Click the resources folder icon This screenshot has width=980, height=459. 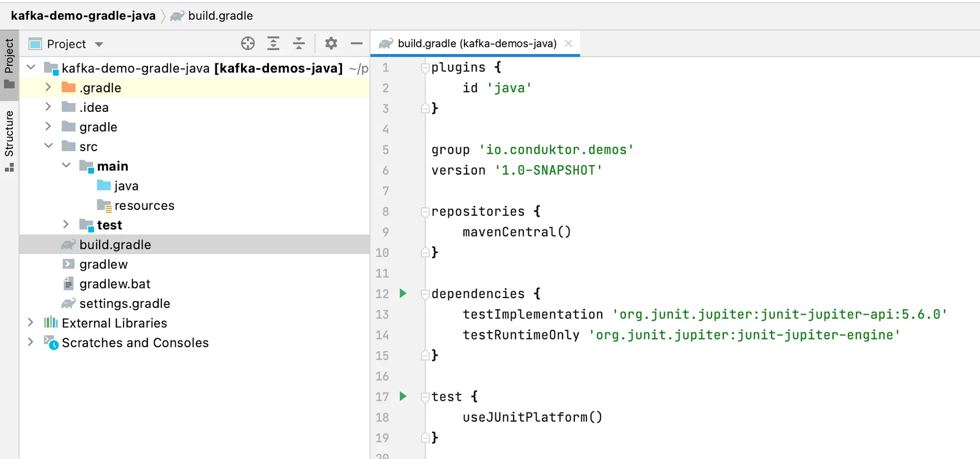(x=104, y=205)
